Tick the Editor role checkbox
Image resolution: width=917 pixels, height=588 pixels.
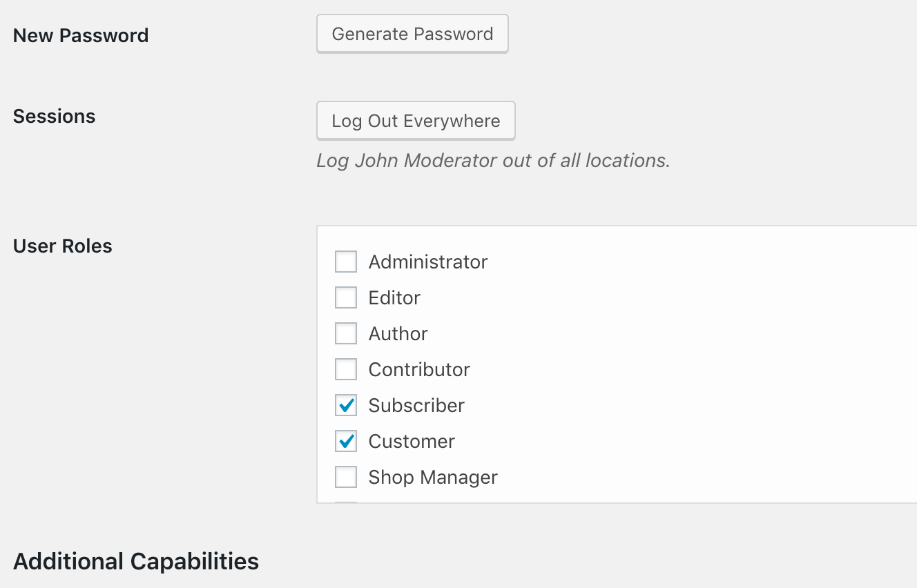pos(346,297)
